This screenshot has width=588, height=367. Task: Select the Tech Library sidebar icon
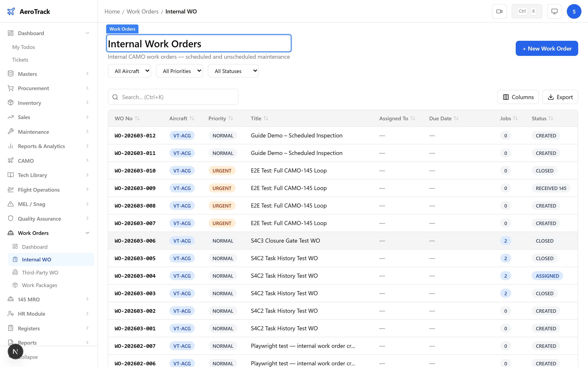tap(11, 175)
